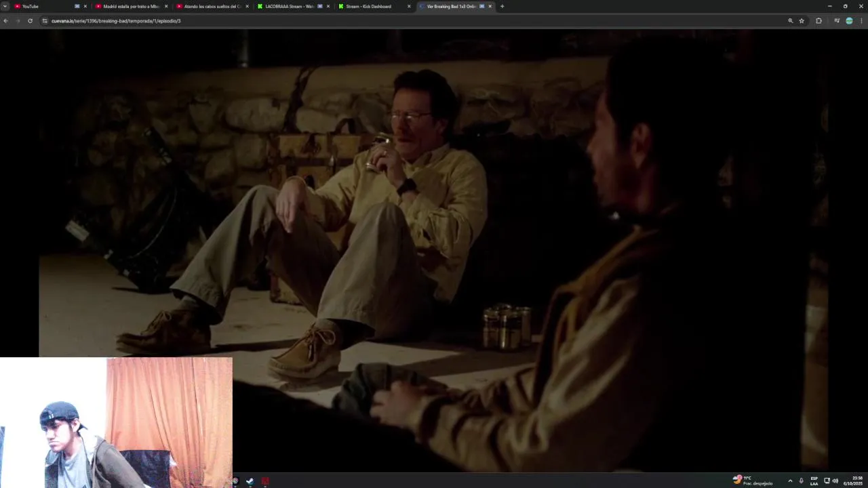View site information icon in address bar
868x488 pixels.
(x=45, y=21)
